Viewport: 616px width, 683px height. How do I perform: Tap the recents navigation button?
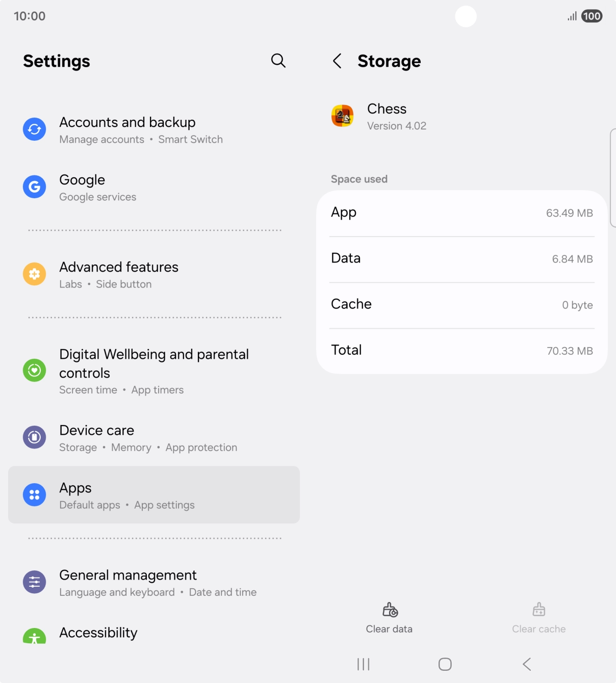click(363, 664)
